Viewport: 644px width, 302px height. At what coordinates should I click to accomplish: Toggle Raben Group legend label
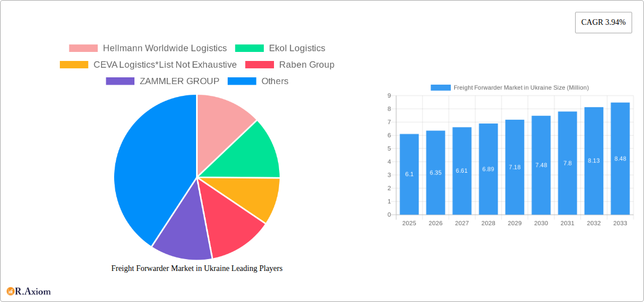click(307, 65)
